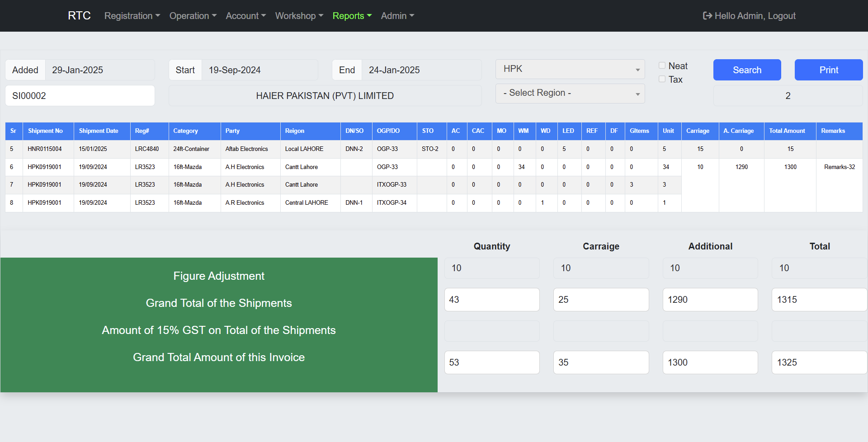Click the Added date field
The image size is (868, 442).
tap(99, 70)
